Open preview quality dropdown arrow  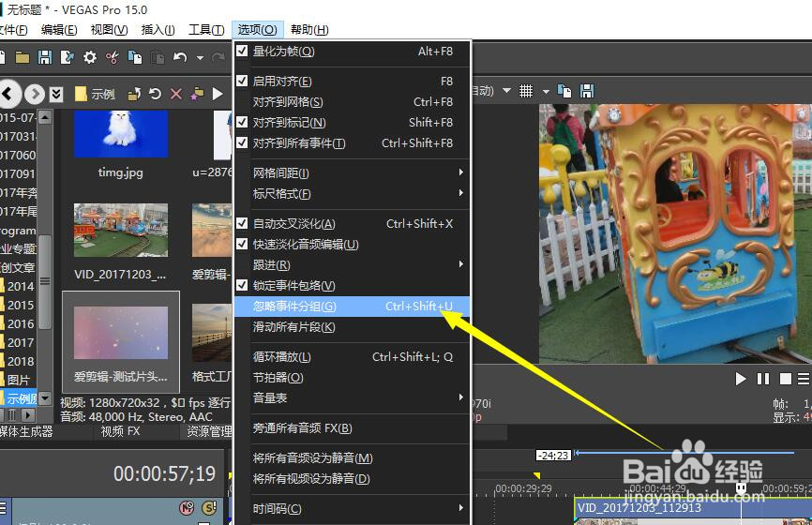[507, 91]
